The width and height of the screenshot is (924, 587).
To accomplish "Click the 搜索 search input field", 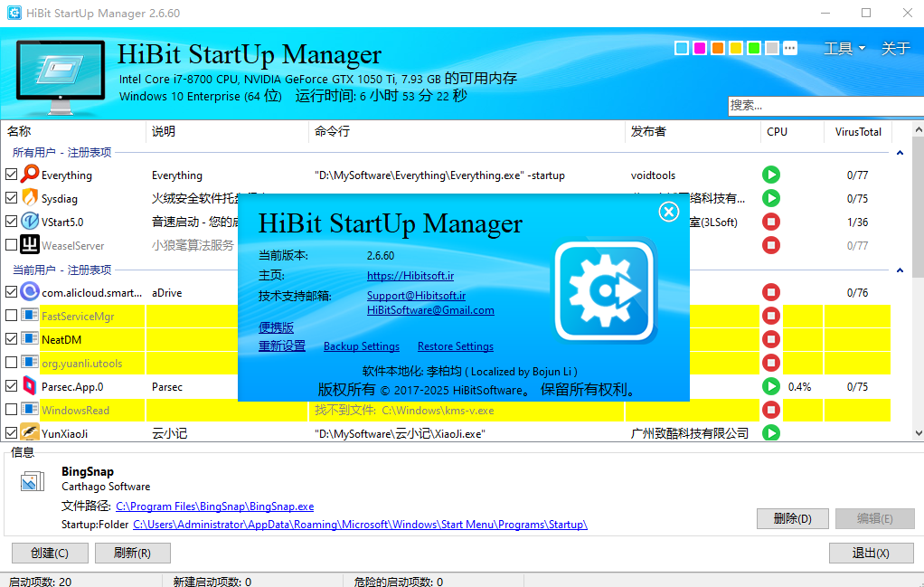I will [825, 106].
